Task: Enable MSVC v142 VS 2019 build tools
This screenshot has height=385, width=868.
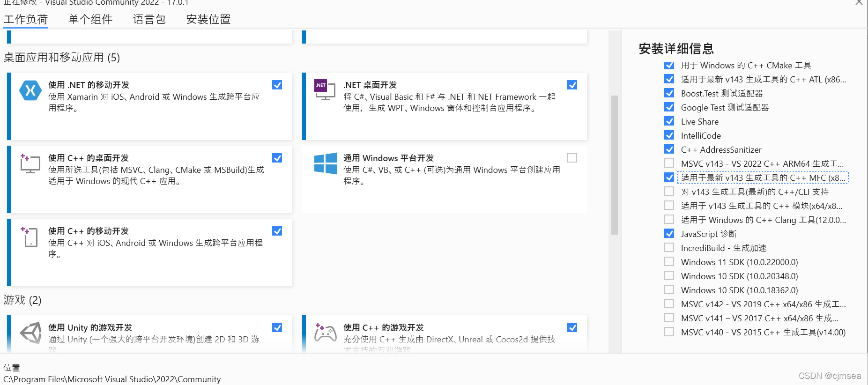Action: coord(669,304)
